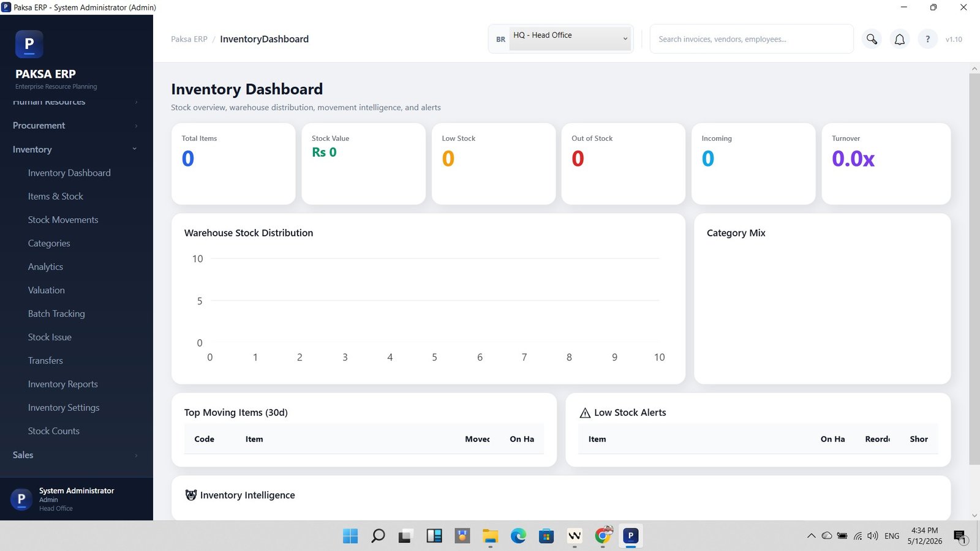Click the Paksa ERP taskbar icon
980x551 pixels.
point(630,536)
